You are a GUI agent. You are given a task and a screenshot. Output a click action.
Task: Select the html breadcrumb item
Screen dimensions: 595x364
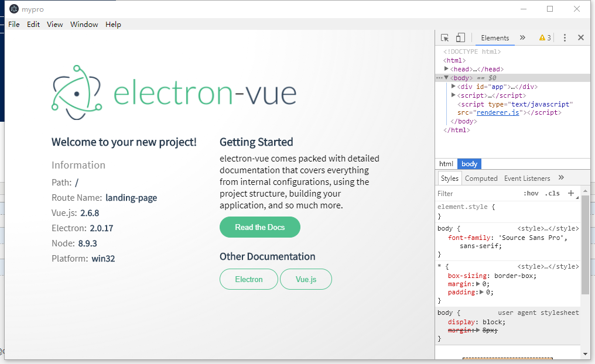(446, 164)
